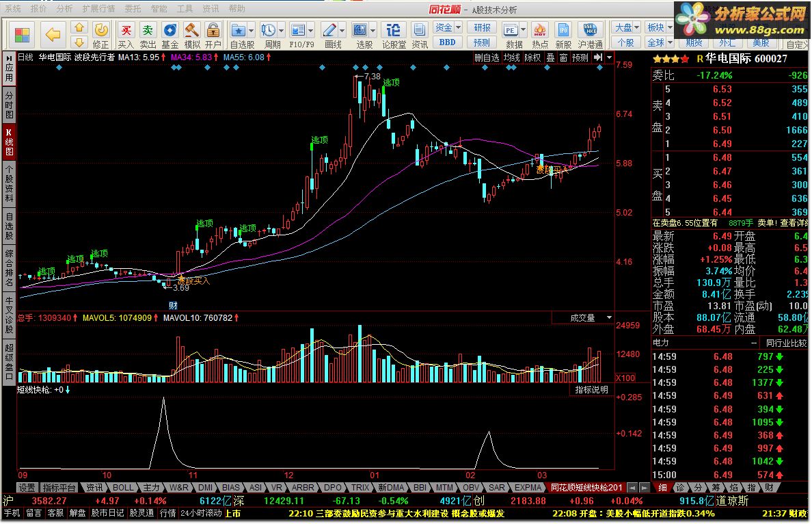Click the BBD button

point(447,42)
